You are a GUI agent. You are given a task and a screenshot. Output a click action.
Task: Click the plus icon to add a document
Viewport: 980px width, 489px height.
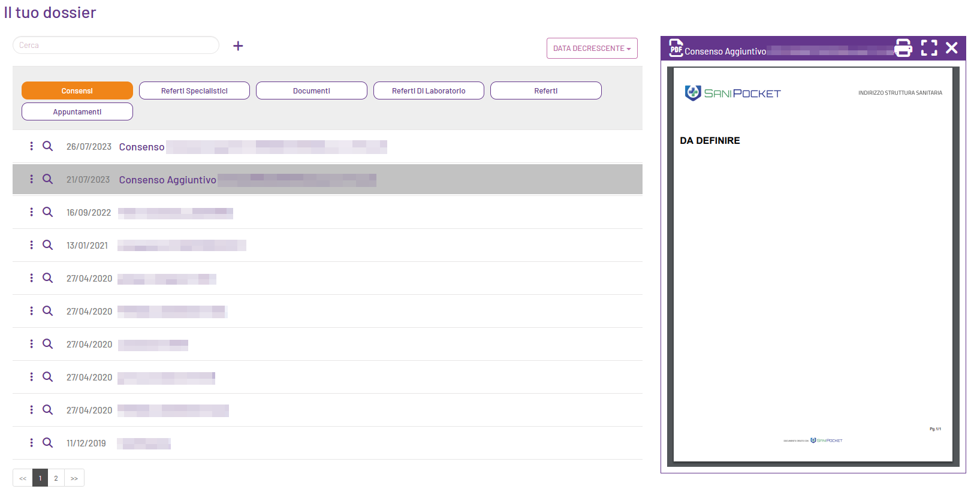[238, 46]
